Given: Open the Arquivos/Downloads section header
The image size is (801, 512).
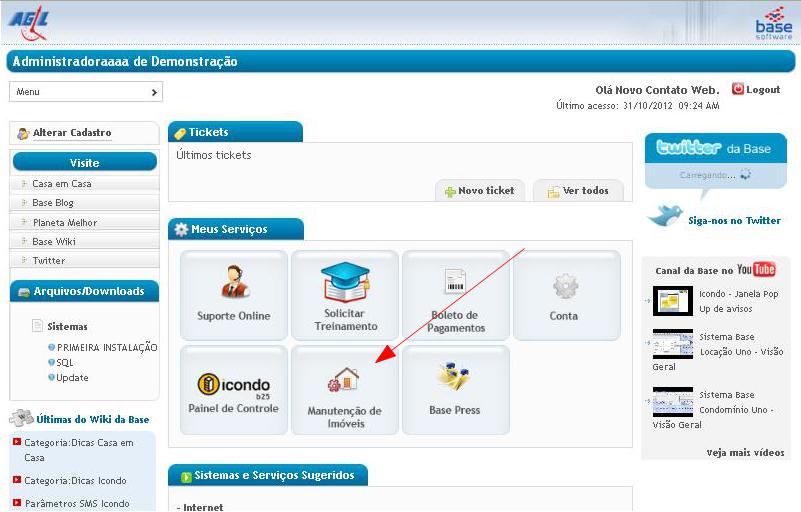Looking at the screenshot, I should pyautogui.click(x=84, y=291).
